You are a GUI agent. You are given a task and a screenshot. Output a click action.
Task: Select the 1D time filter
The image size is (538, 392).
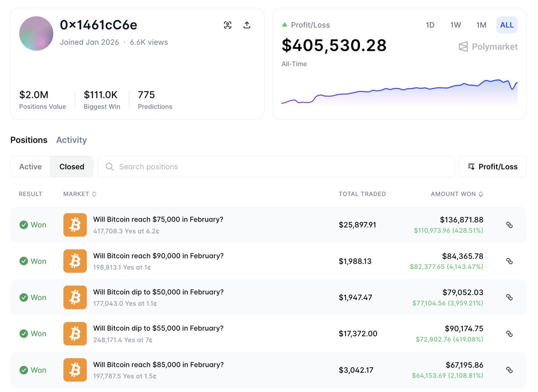pos(430,25)
